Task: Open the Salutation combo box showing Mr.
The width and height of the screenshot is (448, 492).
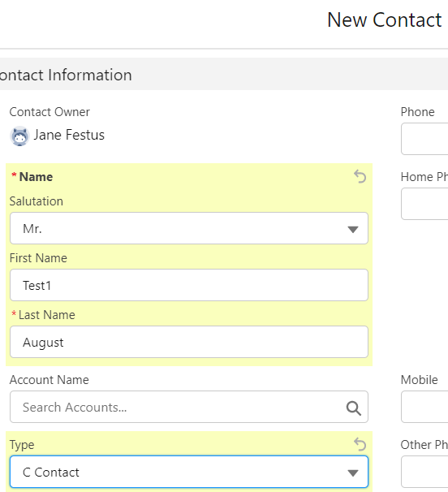Action: 189,228
